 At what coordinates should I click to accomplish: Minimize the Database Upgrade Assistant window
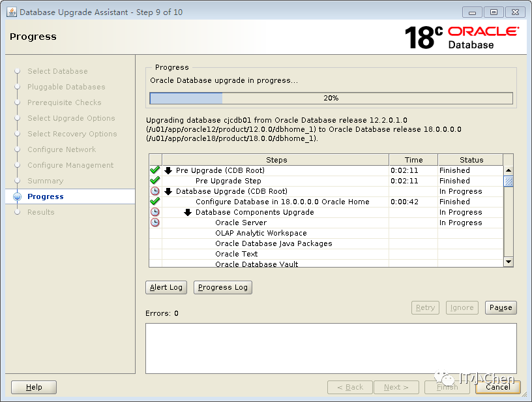pyautogui.click(x=472, y=12)
